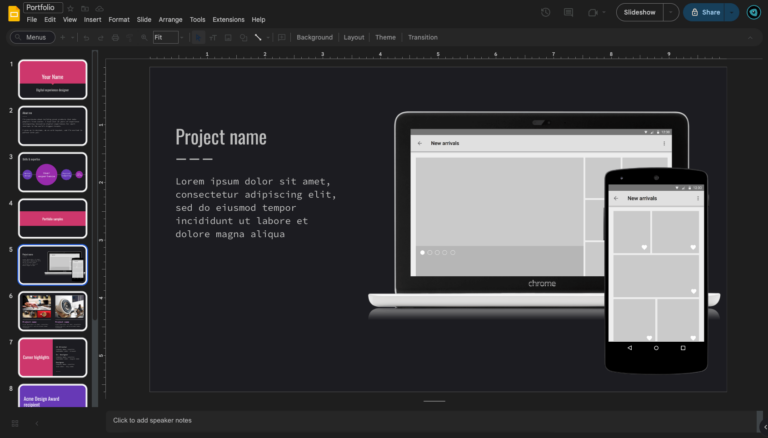Open the comments panel icon
The height and width of the screenshot is (438, 768).
click(569, 12)
